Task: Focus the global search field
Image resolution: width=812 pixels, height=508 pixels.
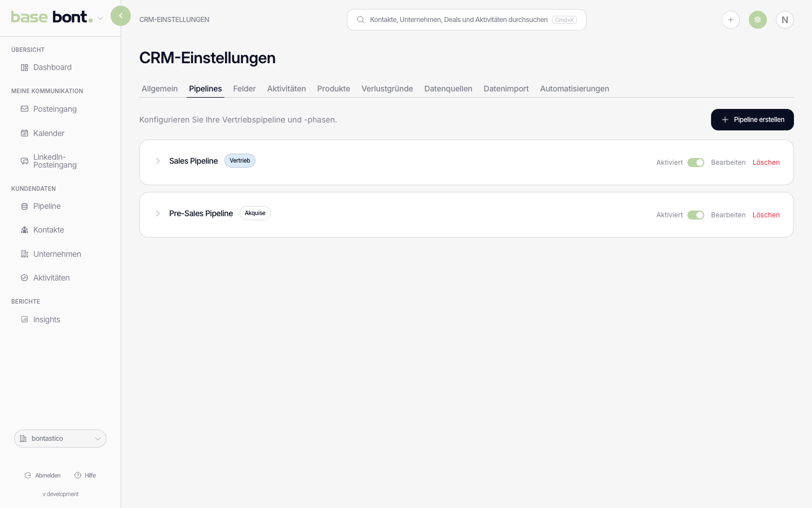Action: click(x=466, y=20)
